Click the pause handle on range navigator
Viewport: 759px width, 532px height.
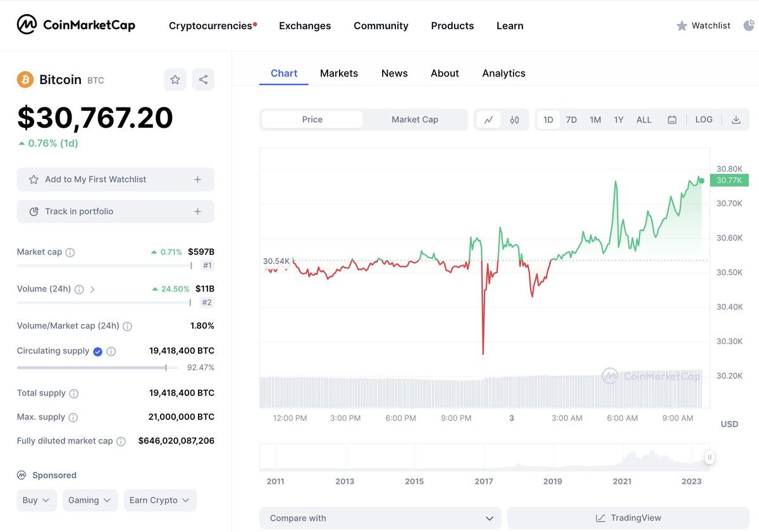pos(710,457)
